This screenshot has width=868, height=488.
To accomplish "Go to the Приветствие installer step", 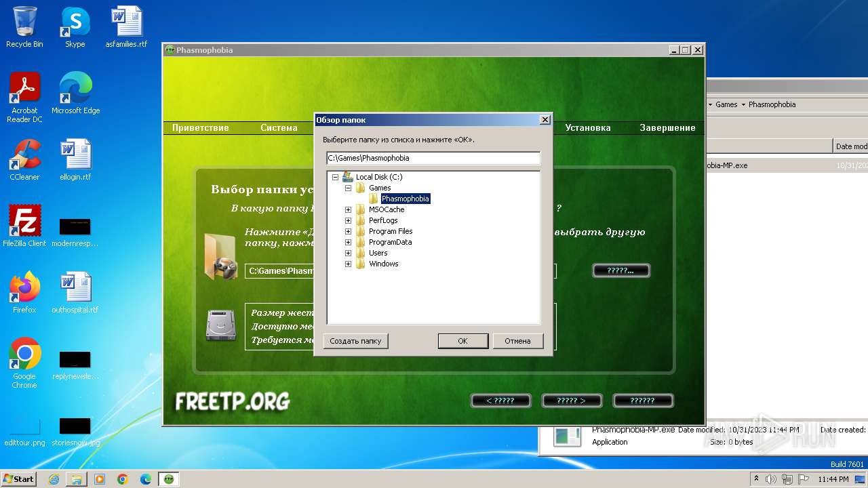I will pyautogui.click(x=201, y=127).
